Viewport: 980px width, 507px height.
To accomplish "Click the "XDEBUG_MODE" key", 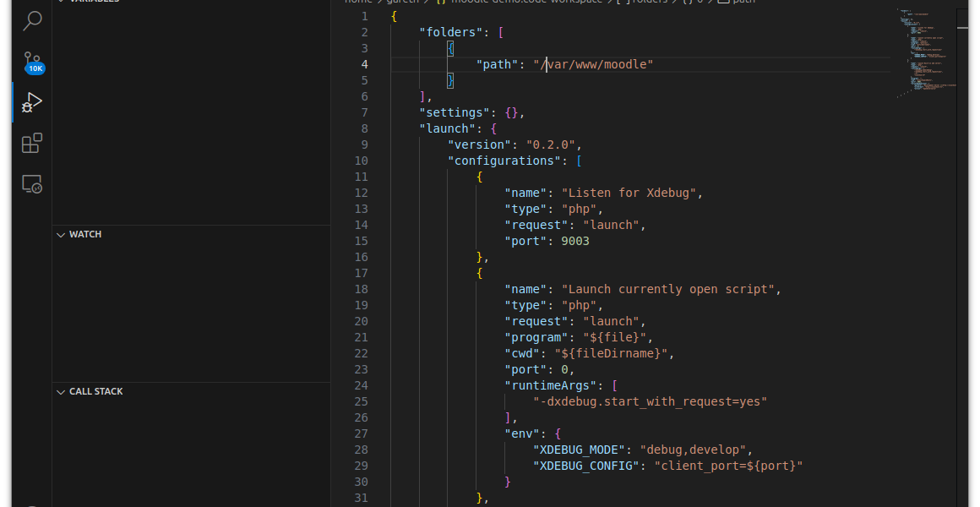I will 580,450.
